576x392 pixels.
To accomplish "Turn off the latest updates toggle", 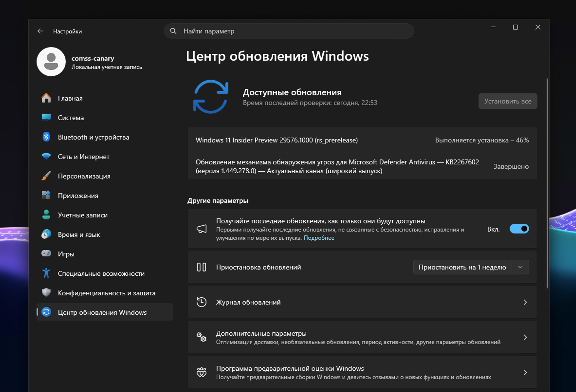I will pos(519,229).
